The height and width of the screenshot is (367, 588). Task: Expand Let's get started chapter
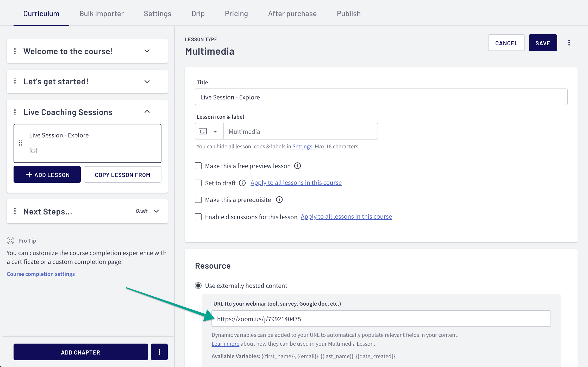(x=147, y=81)
